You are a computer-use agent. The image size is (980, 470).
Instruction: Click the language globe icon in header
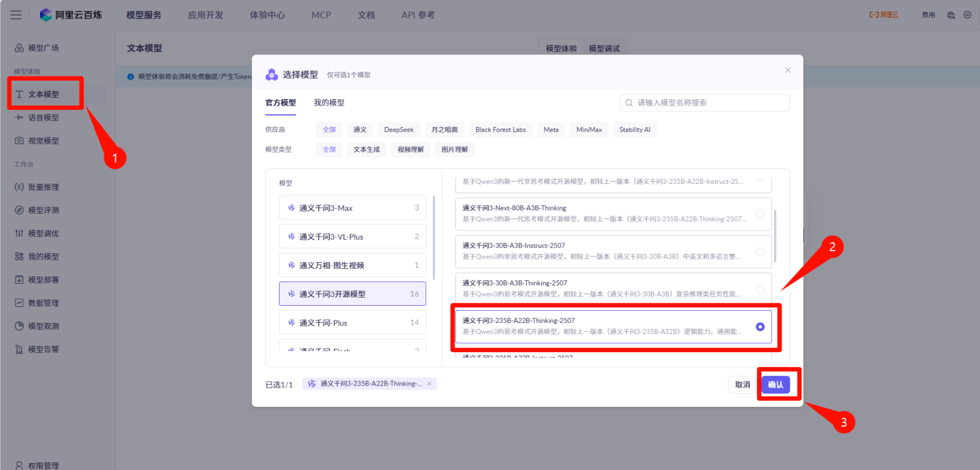click(x=951, y=15)
